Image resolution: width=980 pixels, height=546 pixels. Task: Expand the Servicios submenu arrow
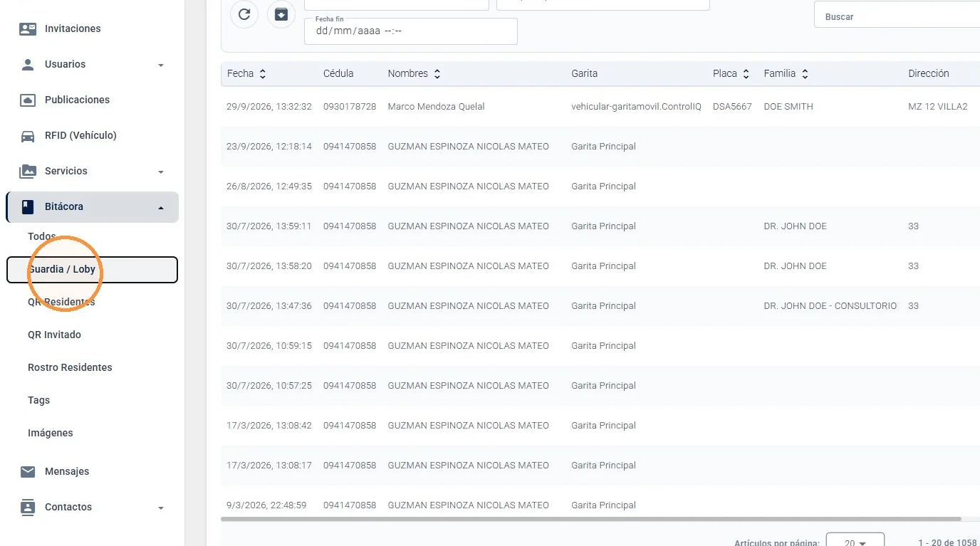pos(161,172)
